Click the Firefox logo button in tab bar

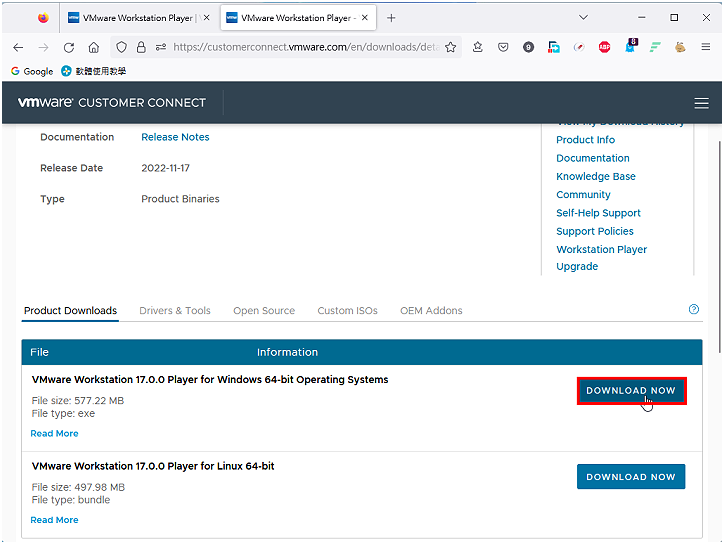pyautogui.click(x=43, y=18)
